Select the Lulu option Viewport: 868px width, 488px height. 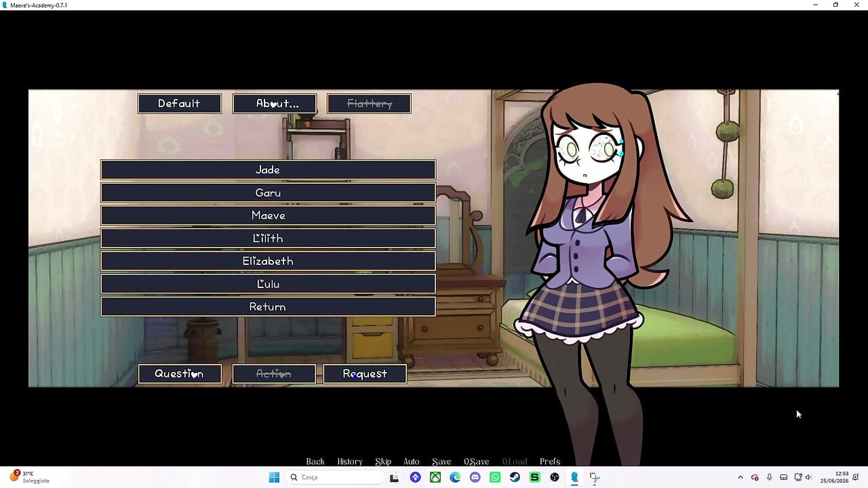pyautogui.click(x=268, y=284)
